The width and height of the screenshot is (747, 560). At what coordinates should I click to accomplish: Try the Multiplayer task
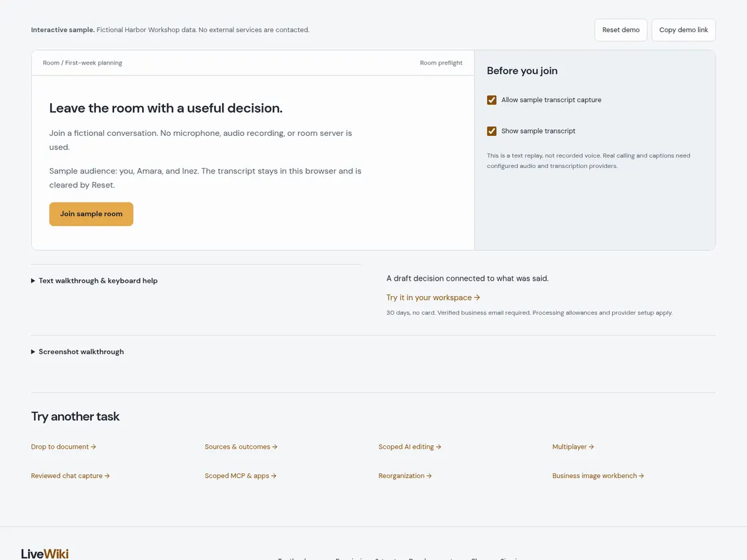point(573,447)
